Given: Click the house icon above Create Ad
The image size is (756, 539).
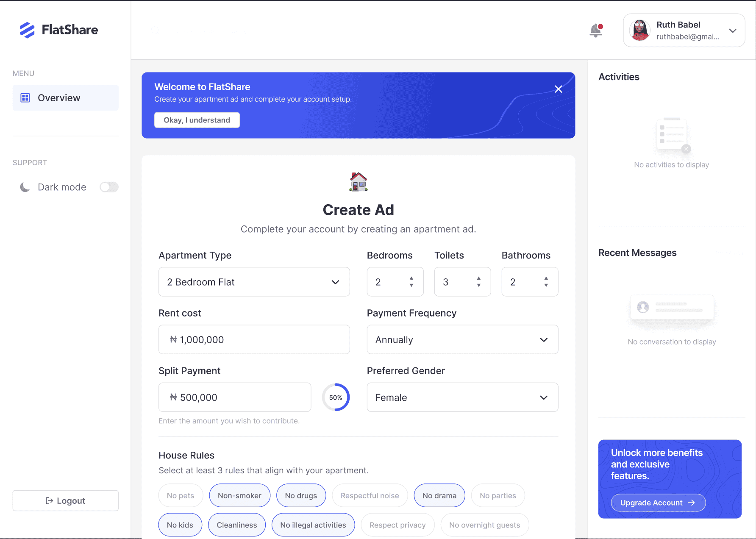Looking at the screenshot, I should point(359,182).
